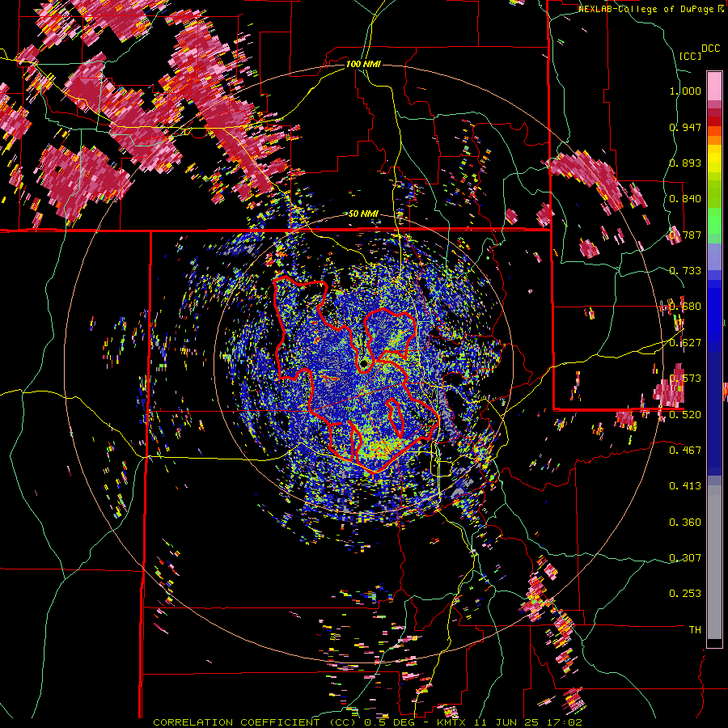Click the 50 NMI range ring label

(363, 214)
